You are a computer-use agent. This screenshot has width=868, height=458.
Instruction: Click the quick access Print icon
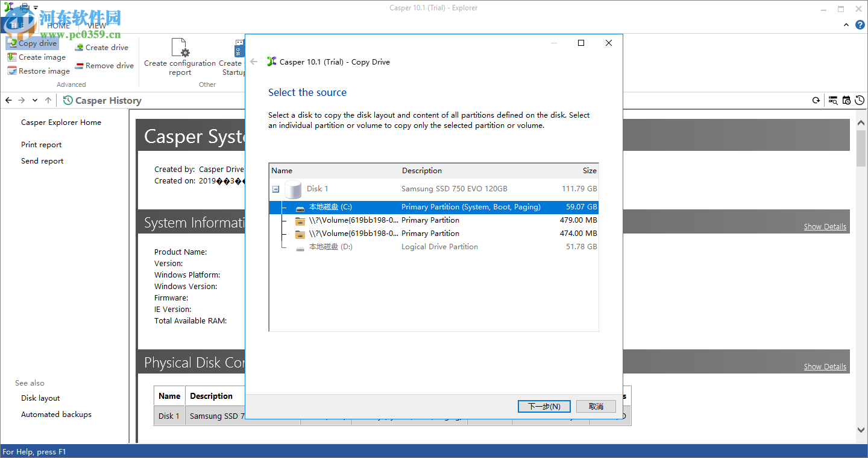click(25, 7)
